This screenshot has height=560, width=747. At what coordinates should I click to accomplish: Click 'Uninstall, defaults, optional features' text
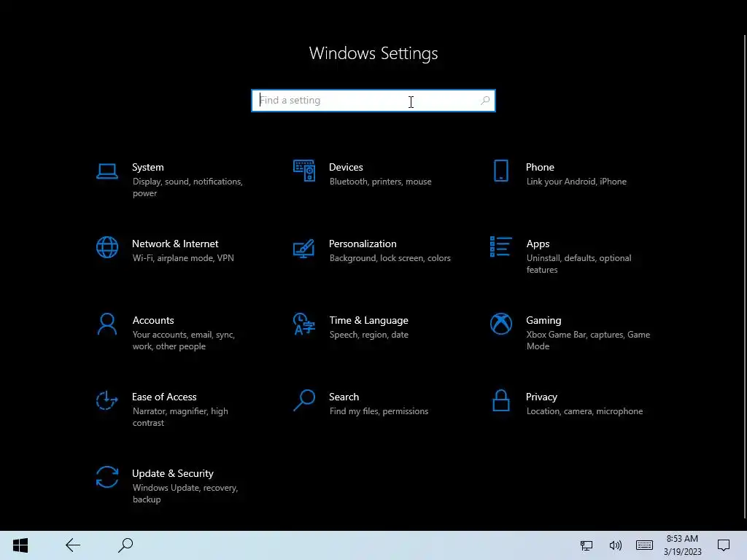coord(578,264)
